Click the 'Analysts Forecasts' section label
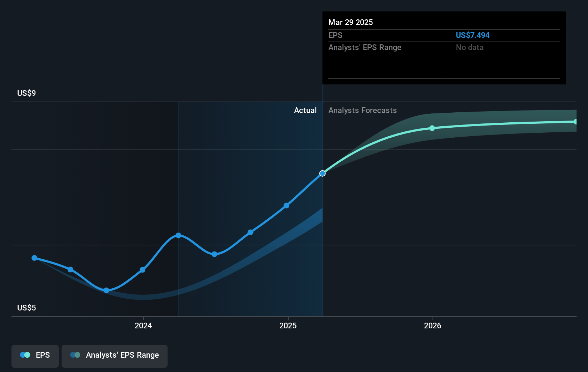Screen dimensions: 588x372 click(x=362, y=110)
